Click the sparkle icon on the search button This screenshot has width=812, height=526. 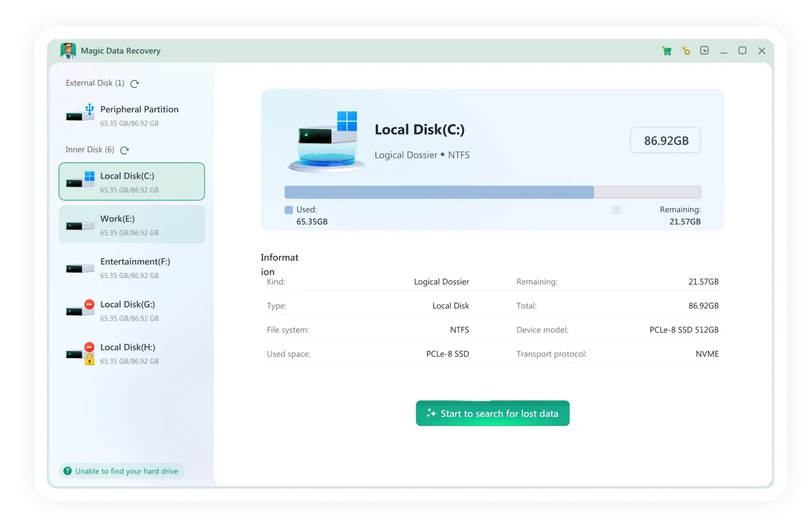pyautogui.click(x=431, y=413)
